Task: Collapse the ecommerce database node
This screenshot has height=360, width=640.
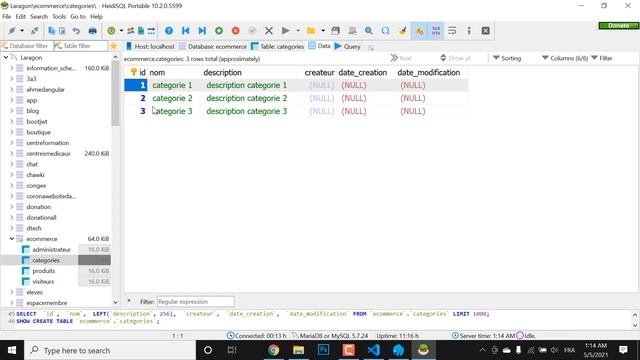Action: [12, 239]
